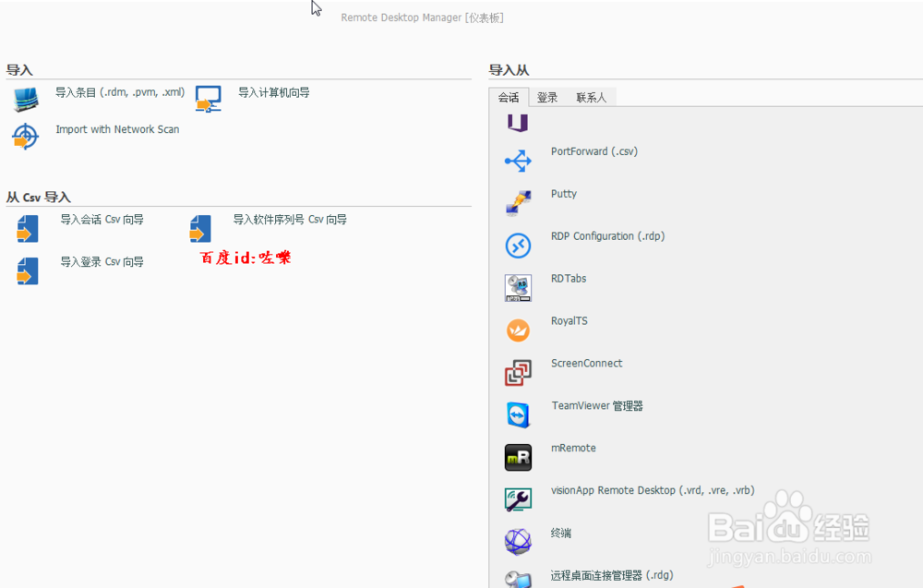This screenshot has height=588, width=923.
Task: Click the Import with Network Scan target icon
Action: click(x=25, y=136)
